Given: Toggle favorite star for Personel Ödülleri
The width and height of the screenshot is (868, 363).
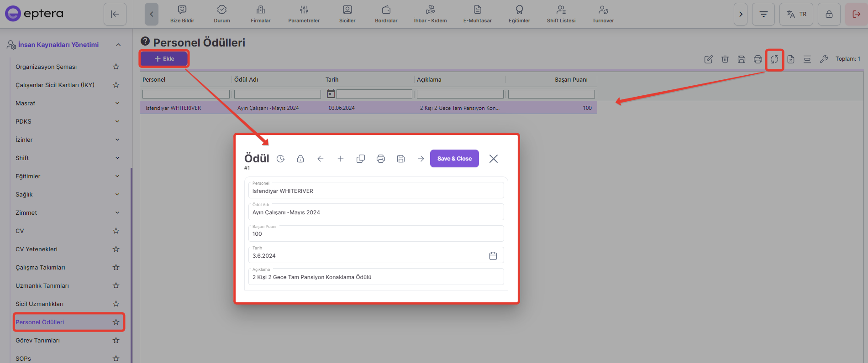Looking at the screenshot, I should (x=116, y=322).
